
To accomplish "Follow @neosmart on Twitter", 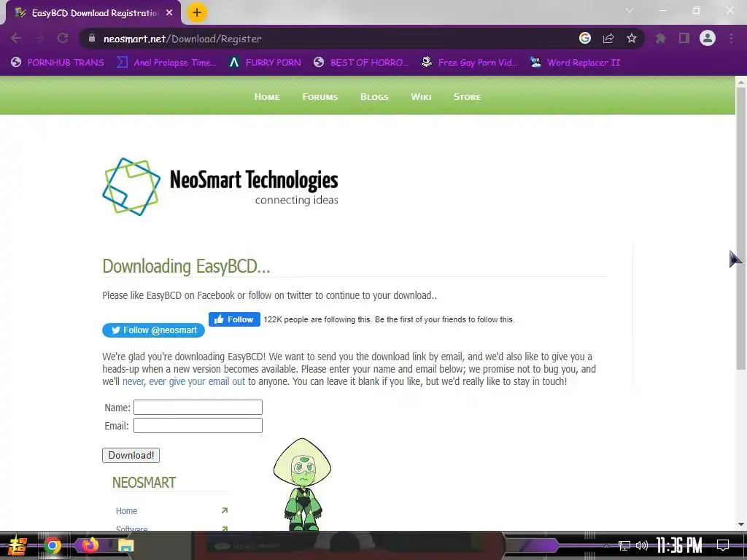I will pos(153,330).
